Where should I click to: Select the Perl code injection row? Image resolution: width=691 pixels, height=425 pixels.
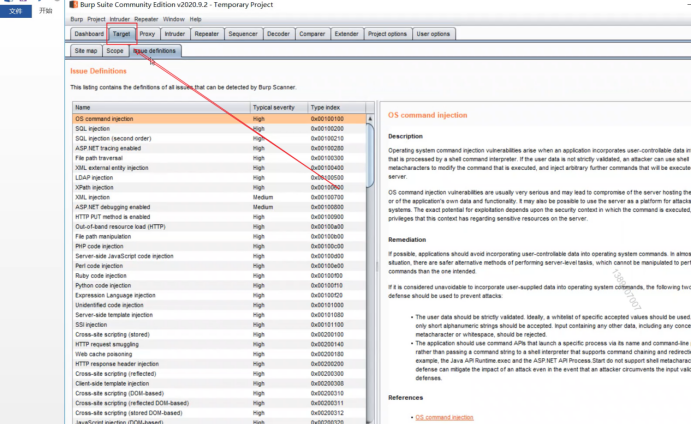[219, 266]
